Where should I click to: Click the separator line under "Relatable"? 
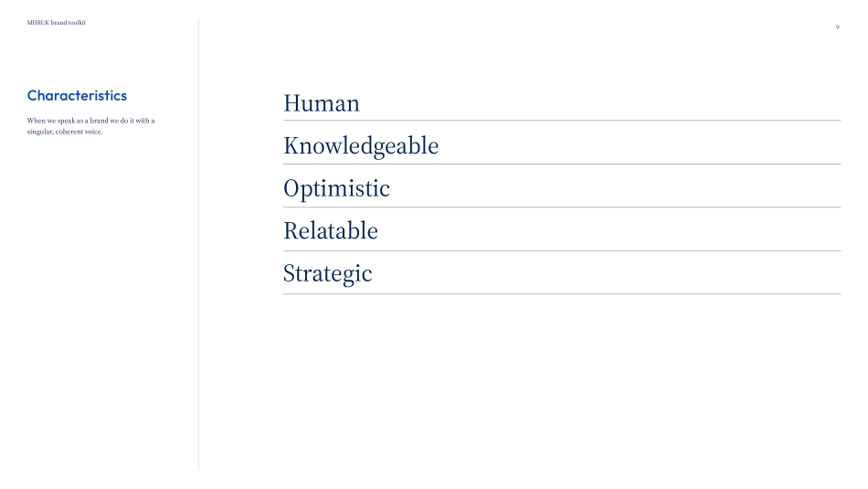pyautogui.click(x=562, y=251)
